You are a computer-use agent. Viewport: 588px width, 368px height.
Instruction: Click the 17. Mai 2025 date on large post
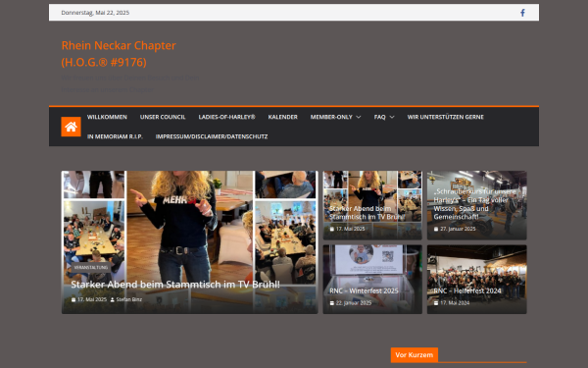92,299
